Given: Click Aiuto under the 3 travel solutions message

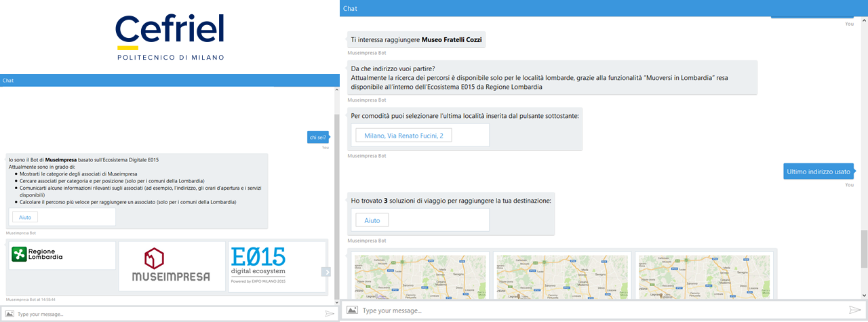Looking at the screenshot, I should click(x=372, y=220).
